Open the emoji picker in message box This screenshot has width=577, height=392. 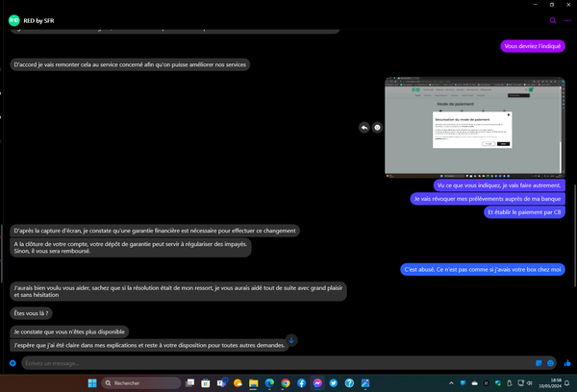551,363
